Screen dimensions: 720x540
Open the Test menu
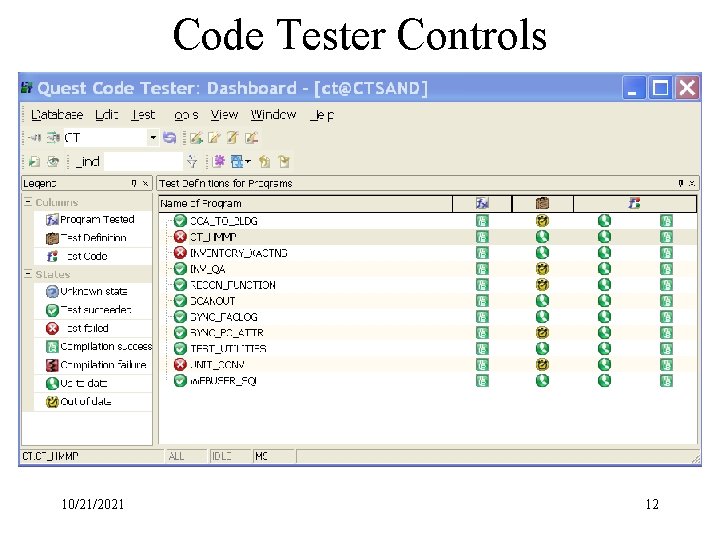(x=143, y=115)
